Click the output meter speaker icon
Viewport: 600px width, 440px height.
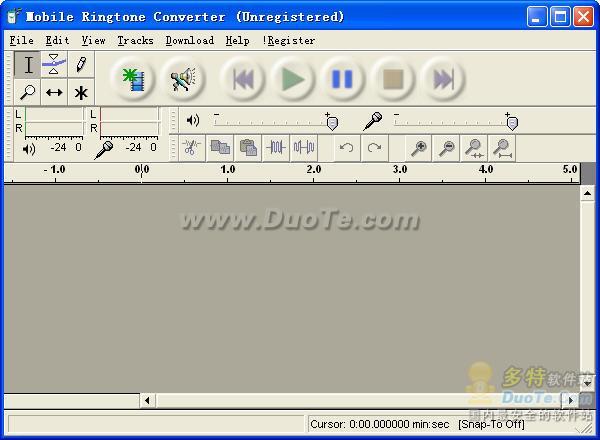pyautogui.click(x=29, y=148)
